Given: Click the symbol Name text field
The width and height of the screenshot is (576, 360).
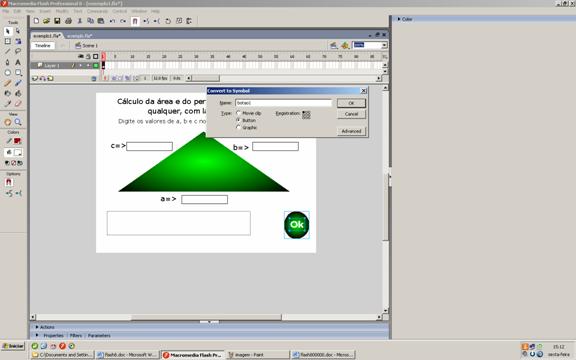Looking at the screenshot, I should point(283,103).
